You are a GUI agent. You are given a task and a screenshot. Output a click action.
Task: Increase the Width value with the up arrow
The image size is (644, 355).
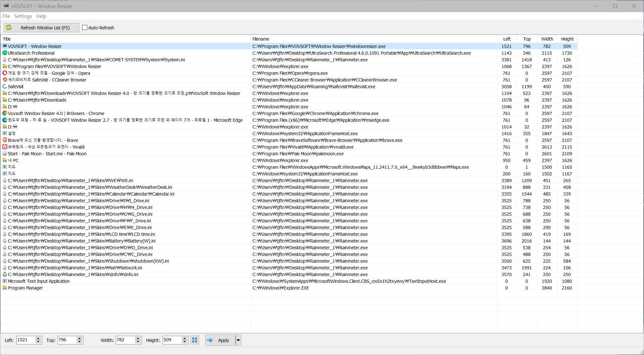point(138,338)
